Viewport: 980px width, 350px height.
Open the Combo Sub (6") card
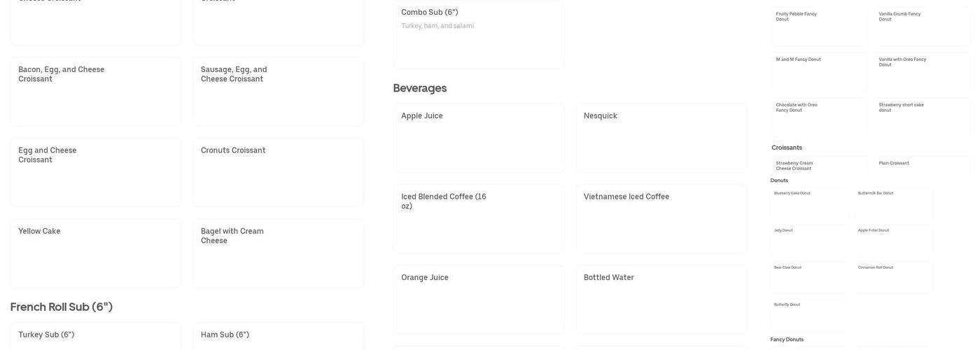tap(478, 34)
